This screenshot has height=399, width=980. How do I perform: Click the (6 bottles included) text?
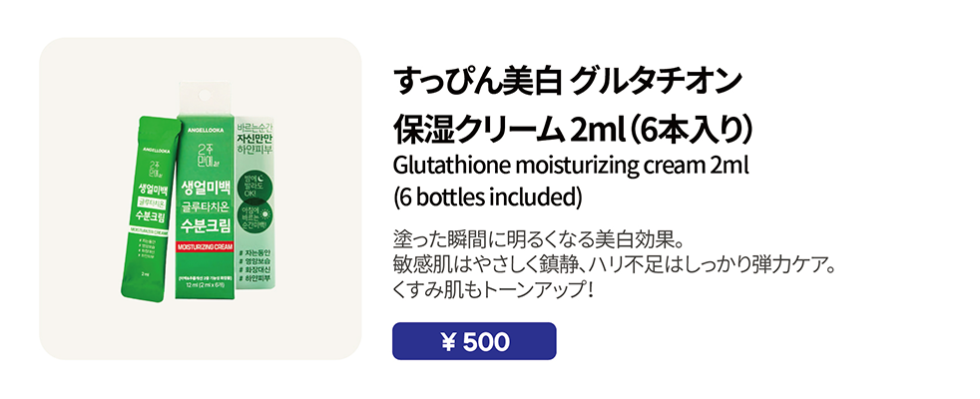click(x=488, y=193)
